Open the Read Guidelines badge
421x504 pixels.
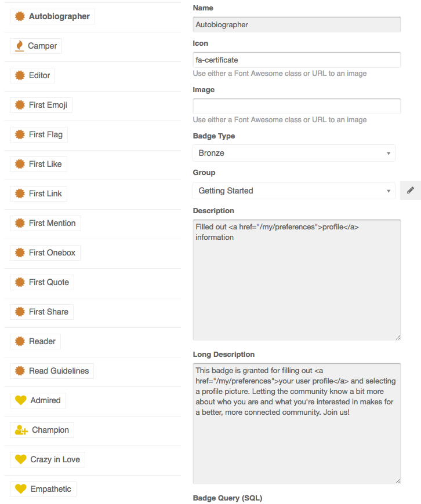(x=52, y=371)
